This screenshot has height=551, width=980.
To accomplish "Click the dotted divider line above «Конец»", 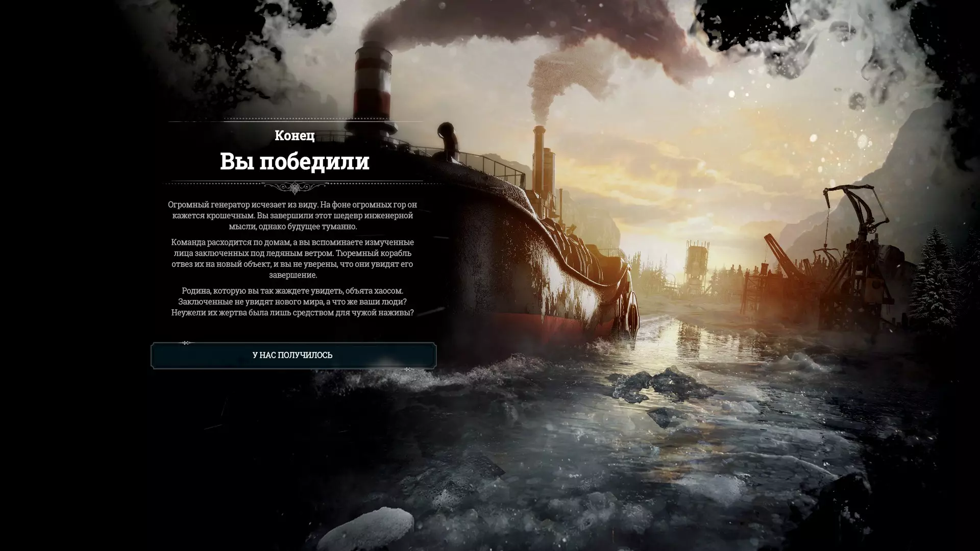I will coord(295,121).
